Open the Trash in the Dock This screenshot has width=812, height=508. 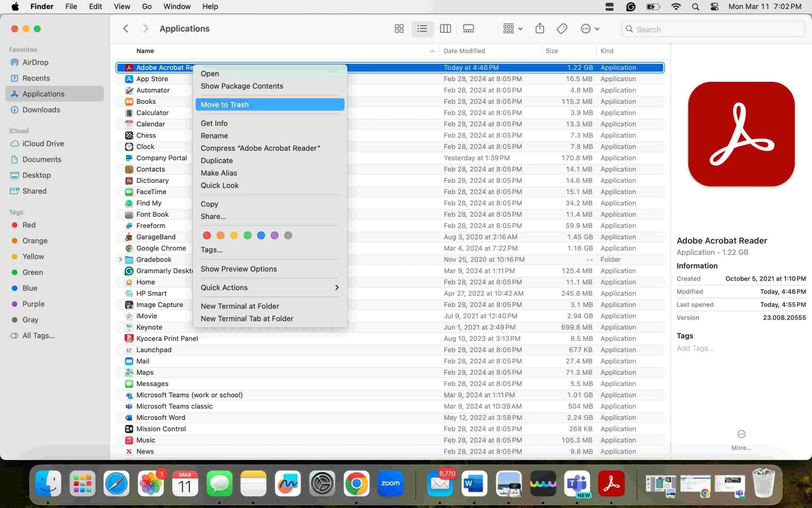763,484
